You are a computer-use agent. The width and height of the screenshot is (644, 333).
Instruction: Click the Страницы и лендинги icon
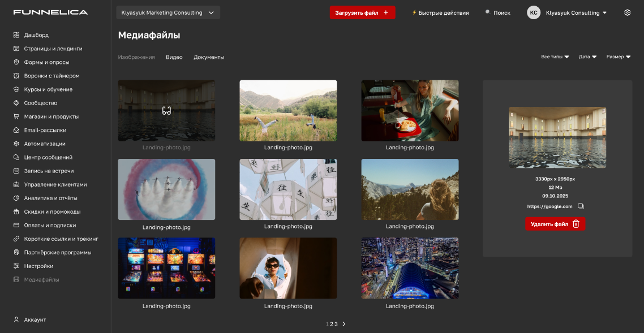click(16, 49)
